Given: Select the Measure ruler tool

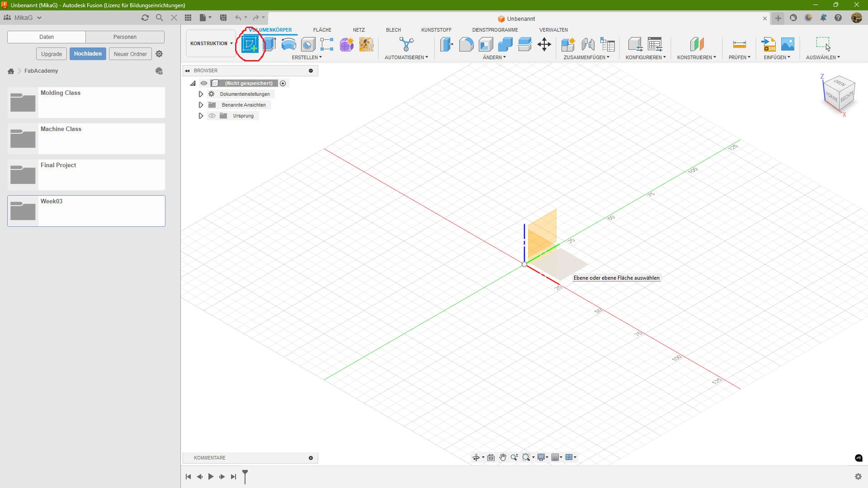Looking at the screenshot, I should [740, 44].
